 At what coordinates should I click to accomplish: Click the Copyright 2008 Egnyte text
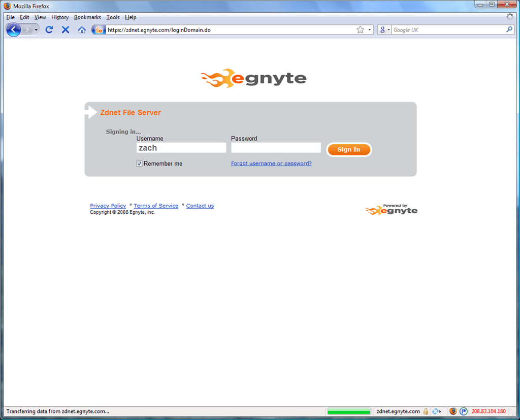(x=122, y=212)
